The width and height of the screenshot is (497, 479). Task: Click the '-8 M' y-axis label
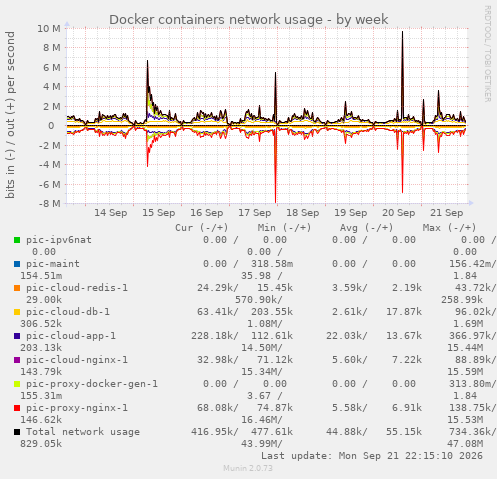tap(50, 204)
